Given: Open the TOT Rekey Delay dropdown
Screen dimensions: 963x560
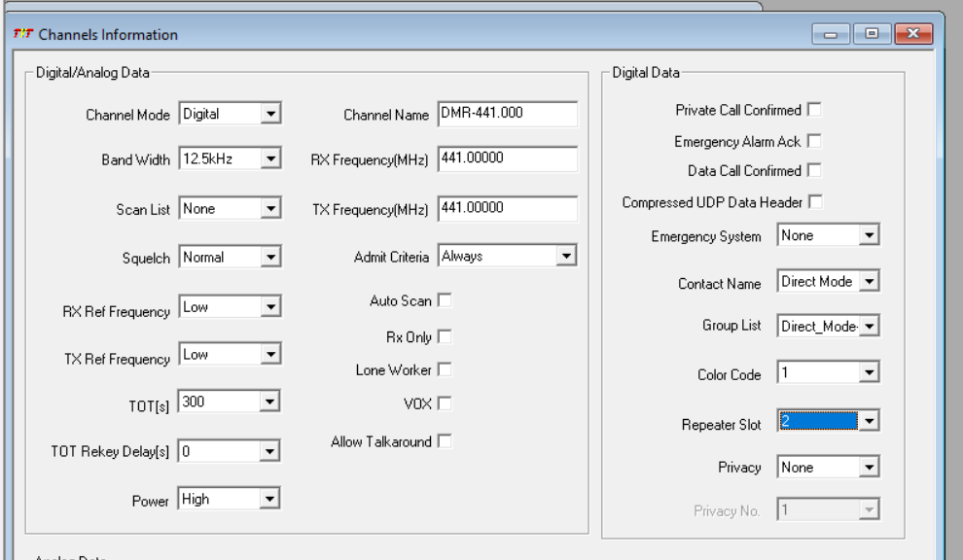Looking at the screenshot, I should [x=269, y=451].
